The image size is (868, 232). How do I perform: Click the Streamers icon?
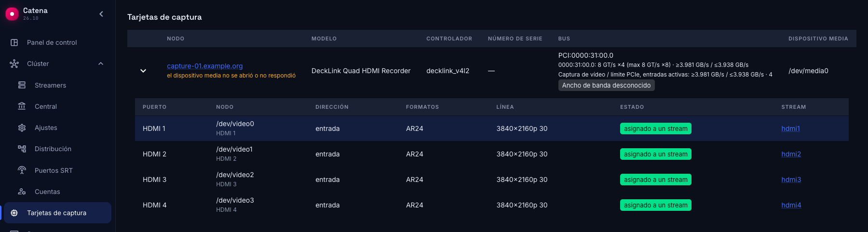pyautogui.click(x=22, y=85)
